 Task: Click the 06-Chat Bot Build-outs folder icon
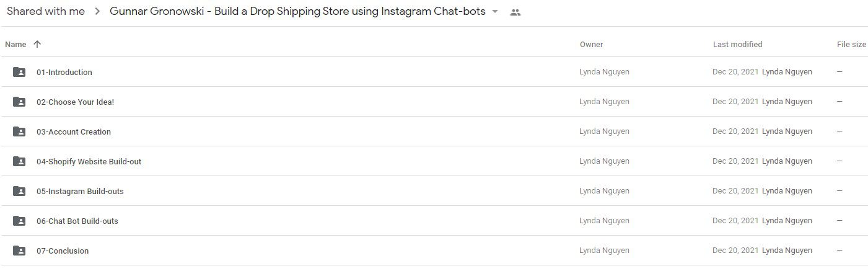point(19,221)
